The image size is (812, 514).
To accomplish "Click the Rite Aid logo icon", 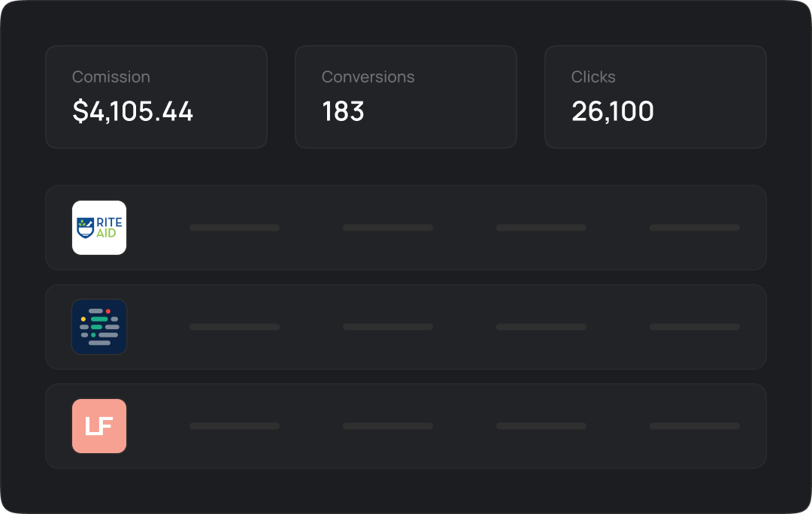I will [99, 228].
